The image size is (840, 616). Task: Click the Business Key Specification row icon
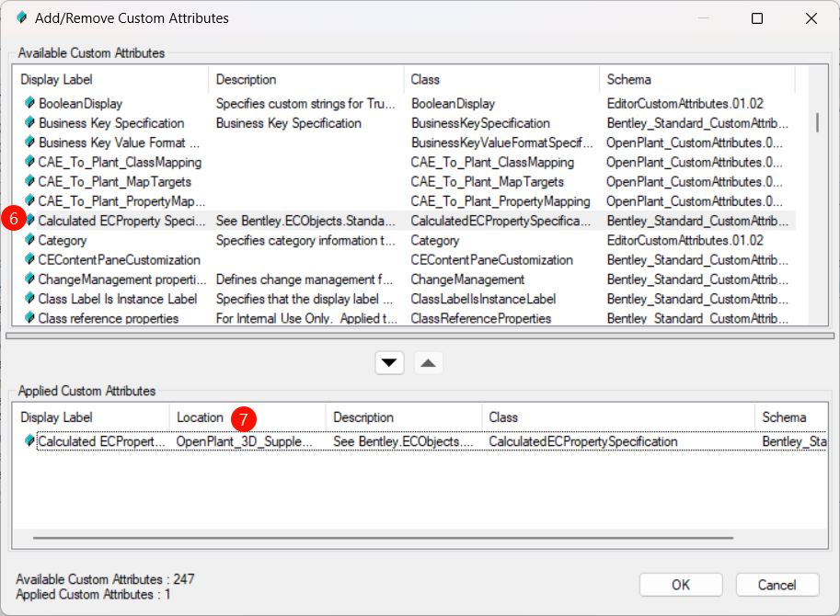point(29,123)
